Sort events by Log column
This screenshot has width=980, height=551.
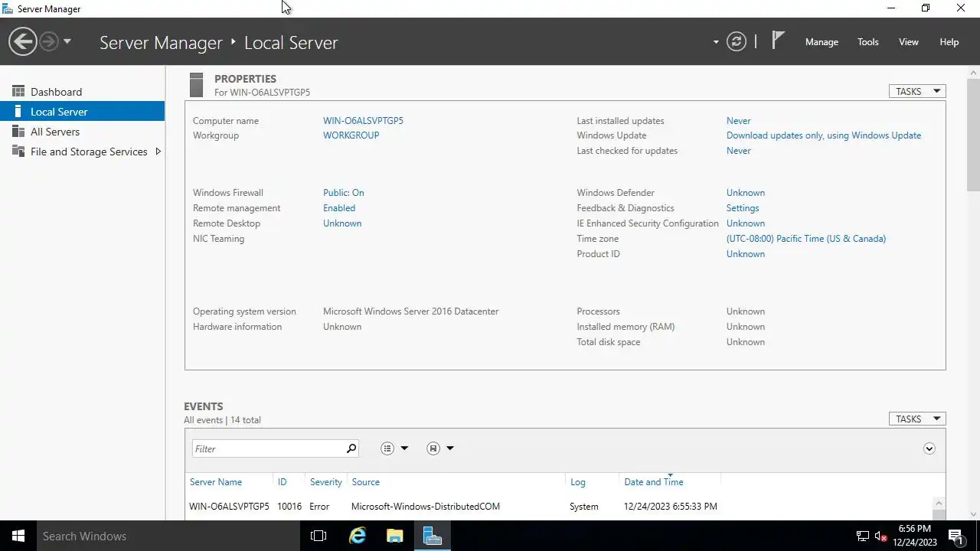click(x=578, y=482)
